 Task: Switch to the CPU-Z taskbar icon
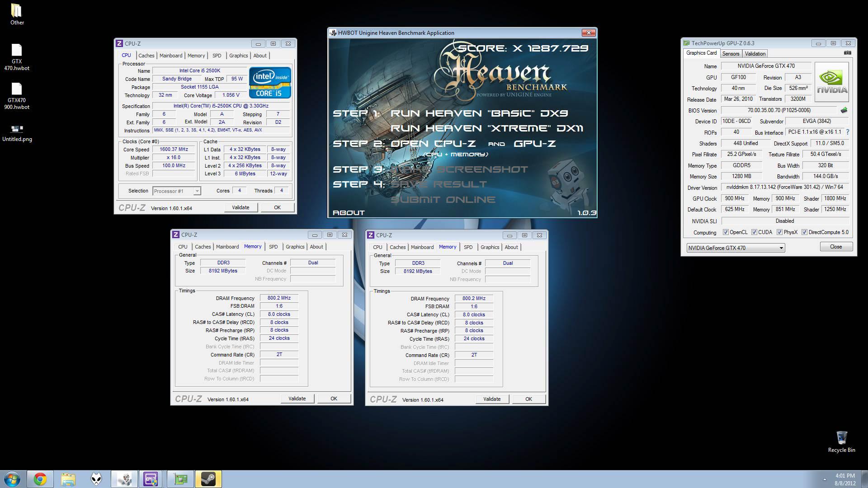coord(151,479)
